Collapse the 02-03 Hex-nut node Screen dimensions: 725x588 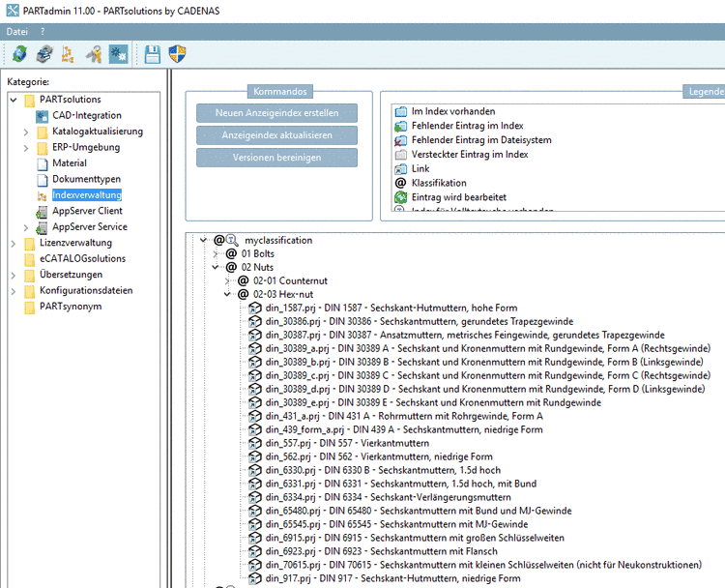[228, 294]
